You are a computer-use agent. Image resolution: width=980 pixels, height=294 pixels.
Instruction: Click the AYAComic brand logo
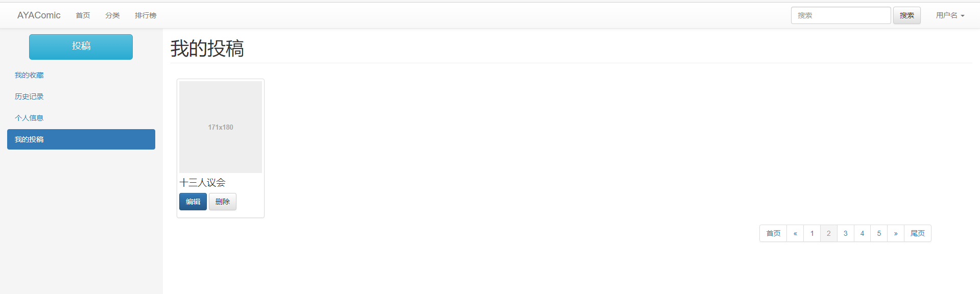39,15
